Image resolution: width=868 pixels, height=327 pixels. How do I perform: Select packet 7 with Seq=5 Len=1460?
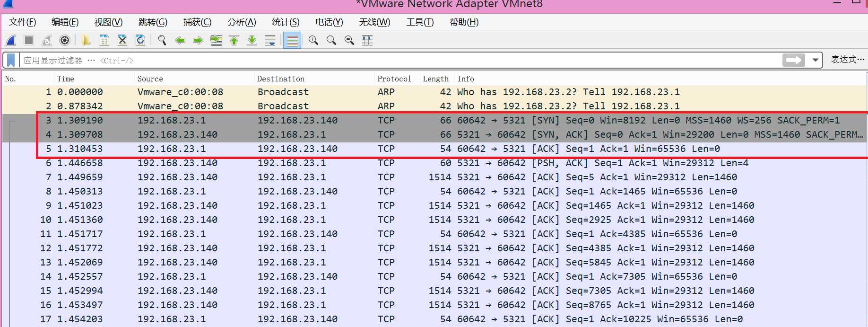[x=434, y=177]
